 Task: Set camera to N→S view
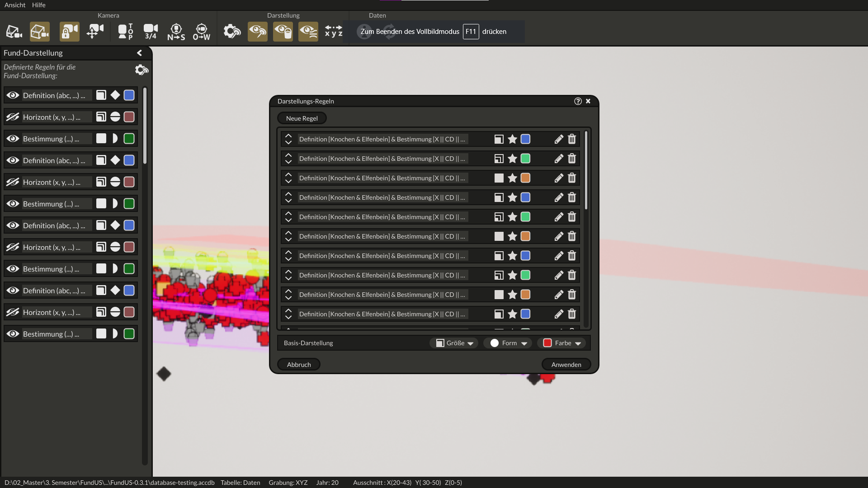tap(176, 32)
